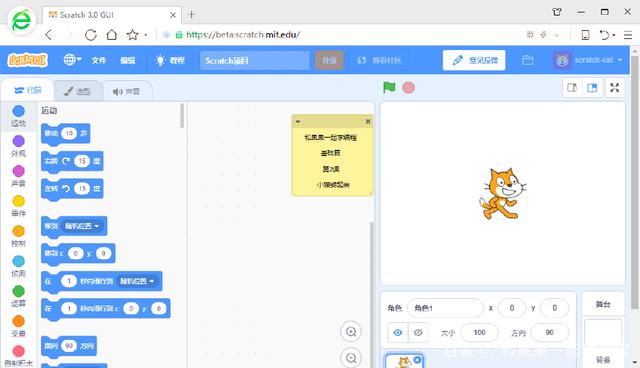Viewport: 640px width, 368px height.
Task: Open the browser hamburger menu
Action: (x=628, y=35)
